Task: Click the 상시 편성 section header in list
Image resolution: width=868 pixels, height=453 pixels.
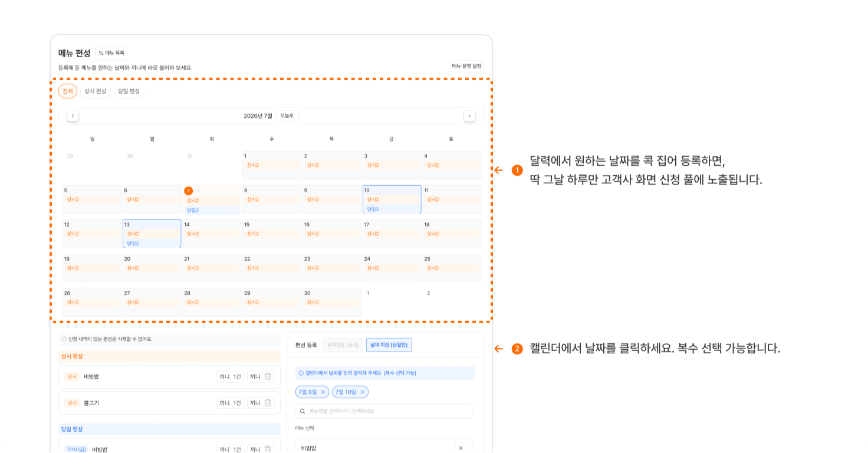Action: (169, 356)
